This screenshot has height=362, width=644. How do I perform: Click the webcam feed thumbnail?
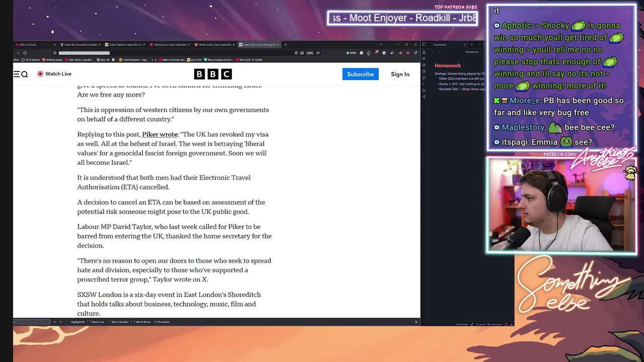pyautogui.click(x=561, y=205)
